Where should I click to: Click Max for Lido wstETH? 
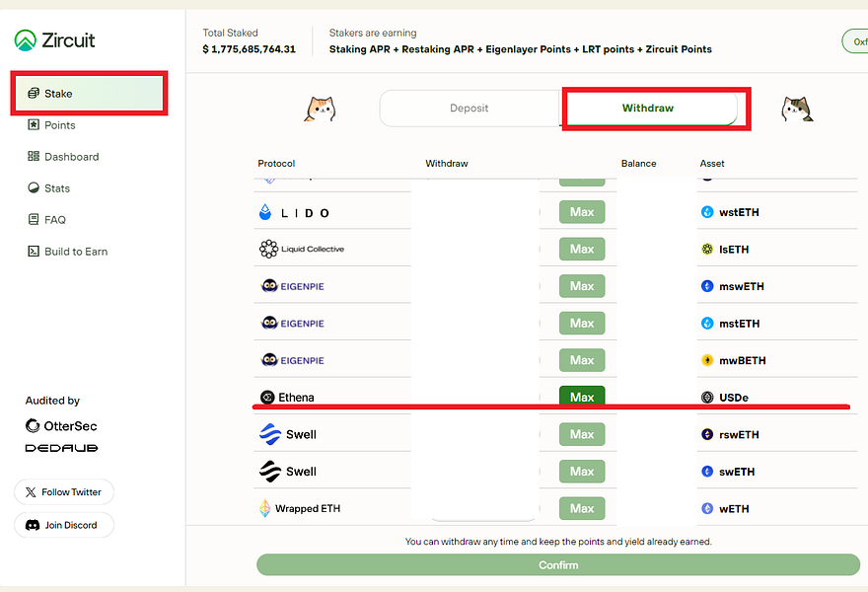pyautogui.click(x=582, y=212)
